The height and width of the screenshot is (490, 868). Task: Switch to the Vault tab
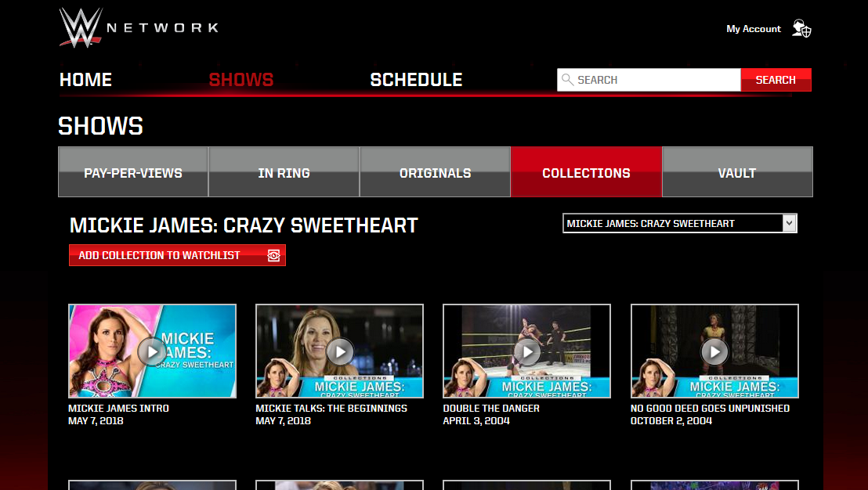[737, 172]
